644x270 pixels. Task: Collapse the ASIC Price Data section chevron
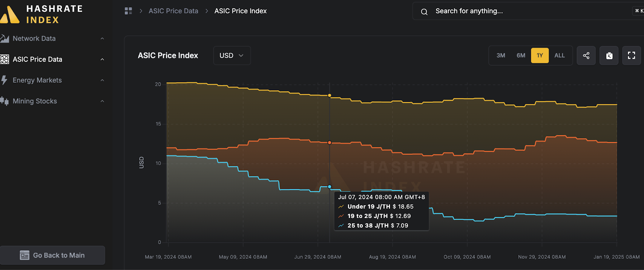pos(102,60)
